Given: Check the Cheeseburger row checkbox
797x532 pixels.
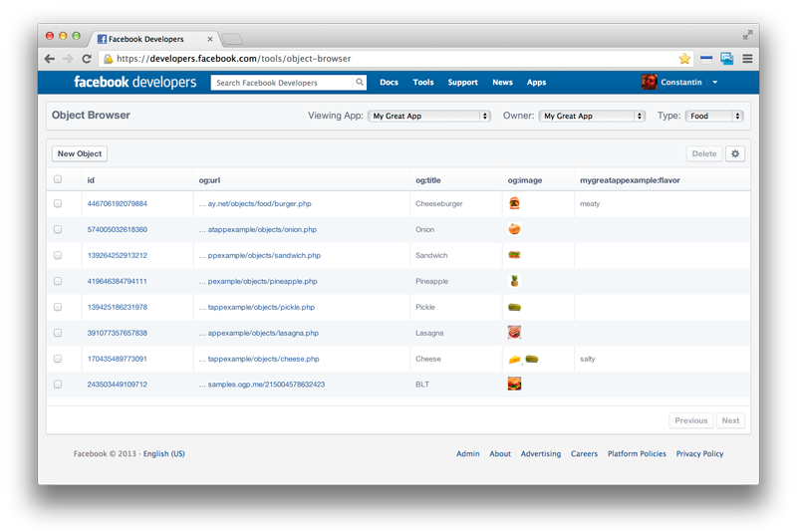Looking at the screenshot, I should tap(58, 203).
